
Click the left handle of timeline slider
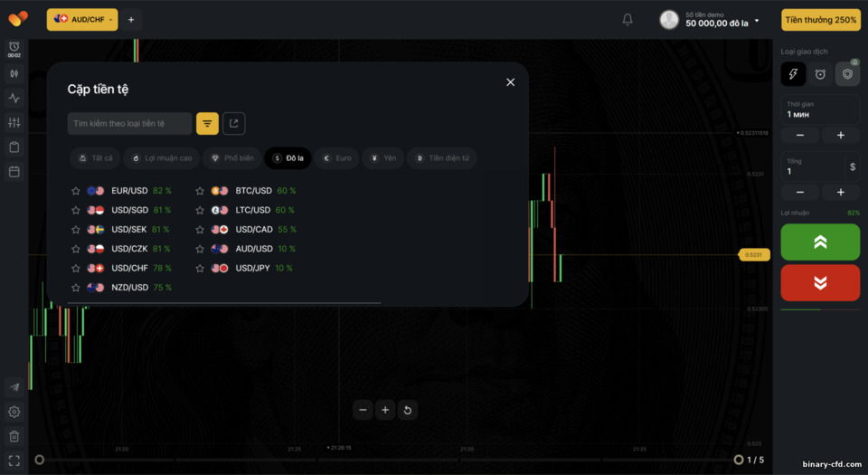point(39,460)
